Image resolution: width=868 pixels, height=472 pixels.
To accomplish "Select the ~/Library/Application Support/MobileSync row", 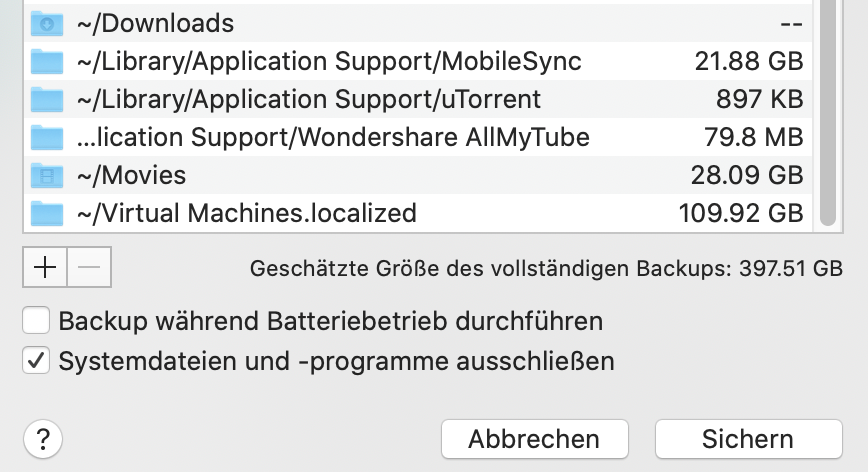I will pyautogui.click(x=329, y=61).
